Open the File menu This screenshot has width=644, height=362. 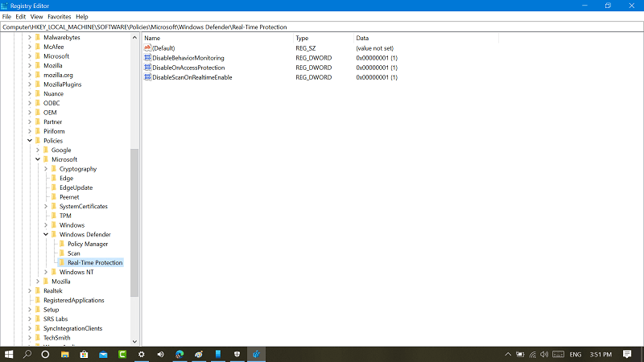pos(6,17)
